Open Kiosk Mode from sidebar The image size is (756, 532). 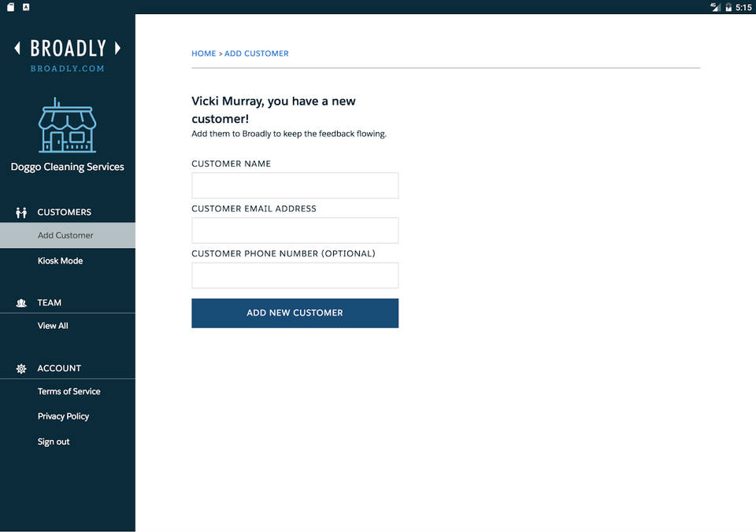click(60, 260)
